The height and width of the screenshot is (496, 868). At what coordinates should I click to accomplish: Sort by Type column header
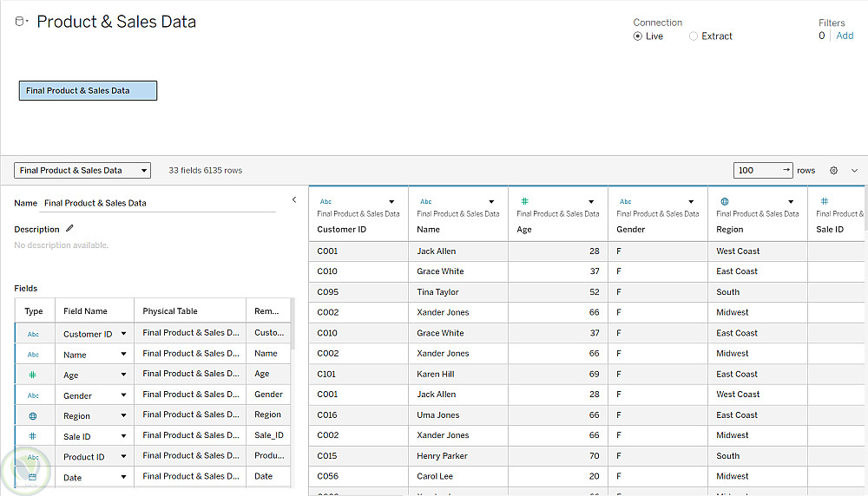point(34,311)
